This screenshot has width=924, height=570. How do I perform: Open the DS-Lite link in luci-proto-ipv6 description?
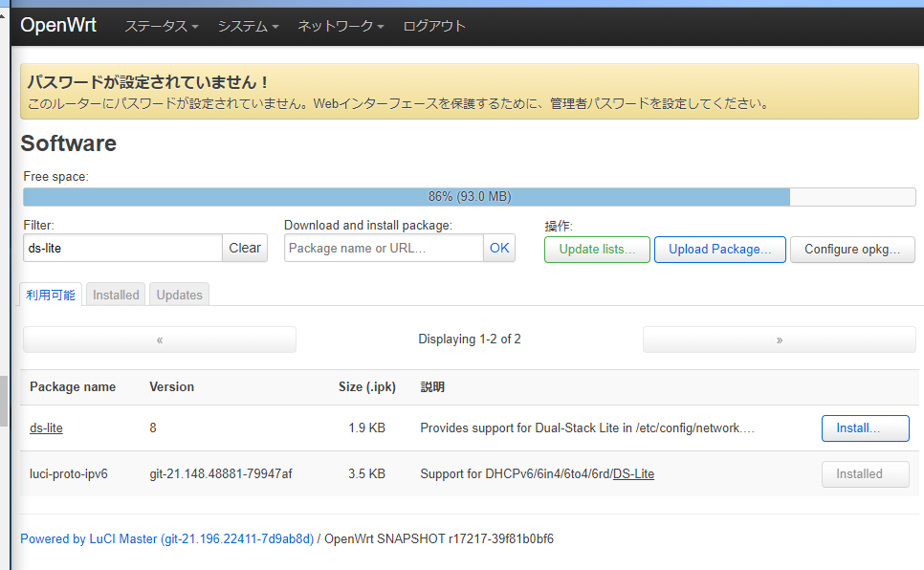pyautogui.click(x=633, y=474)
